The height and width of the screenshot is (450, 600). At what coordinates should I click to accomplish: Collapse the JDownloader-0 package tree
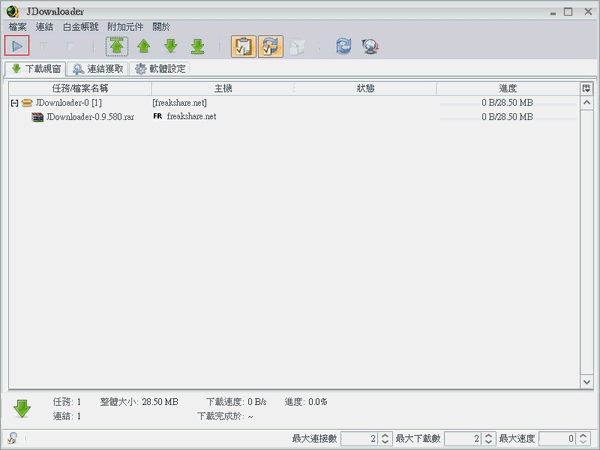[14, 103]
